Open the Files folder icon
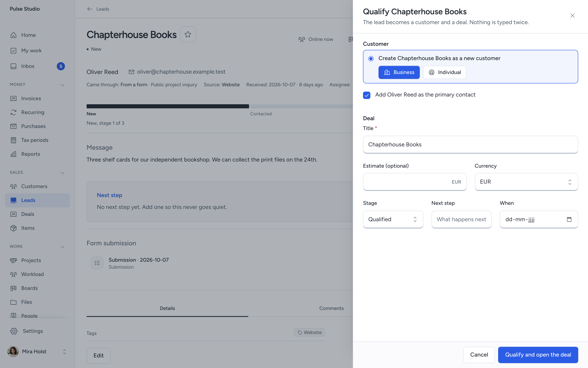588x368 pixels. (x=13, y=302)
